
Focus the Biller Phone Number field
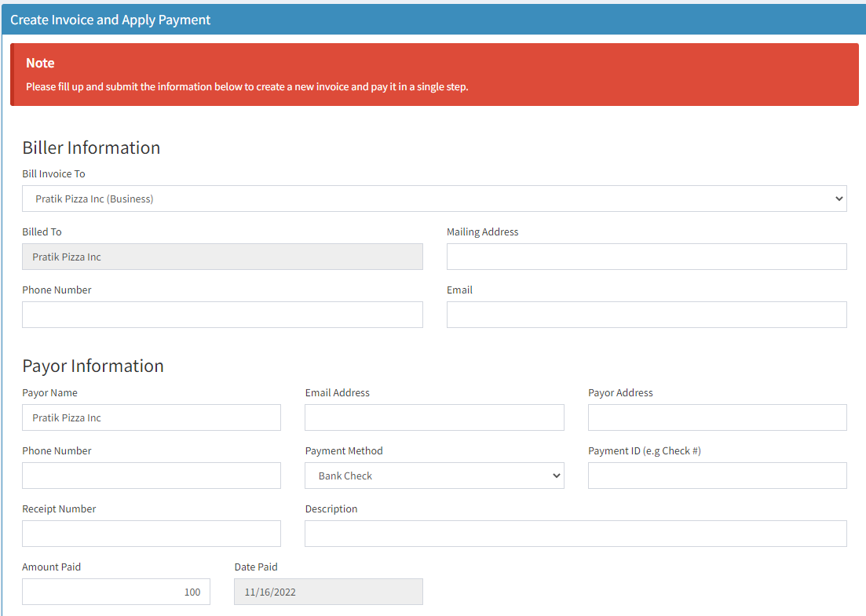[222, 315]
